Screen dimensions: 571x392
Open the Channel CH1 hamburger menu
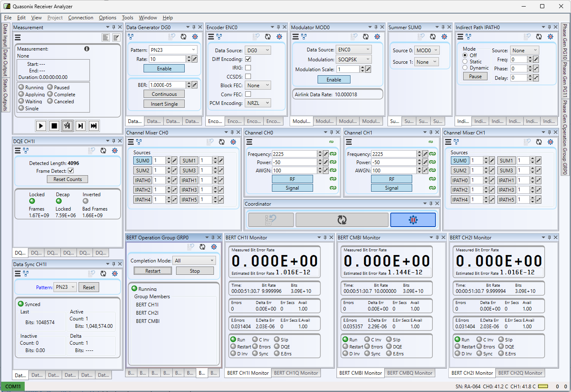pyautogui.click(x=349, y=142)
